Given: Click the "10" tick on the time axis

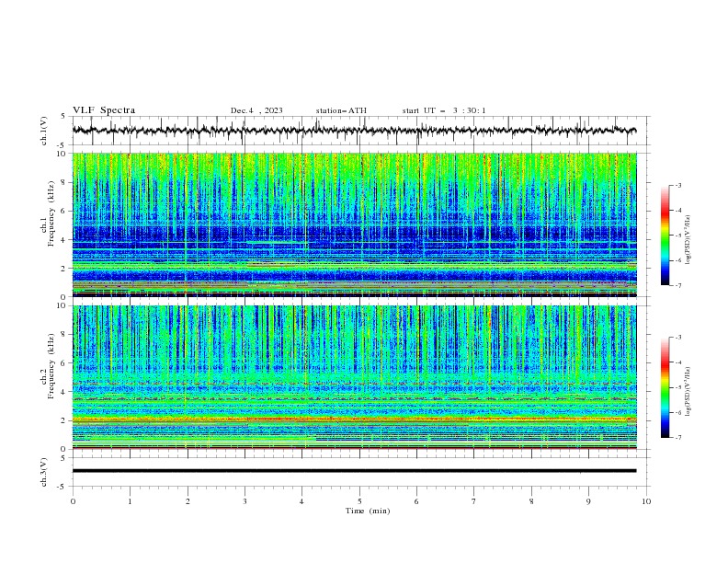Looking at the screenshot, I should 646,501.
